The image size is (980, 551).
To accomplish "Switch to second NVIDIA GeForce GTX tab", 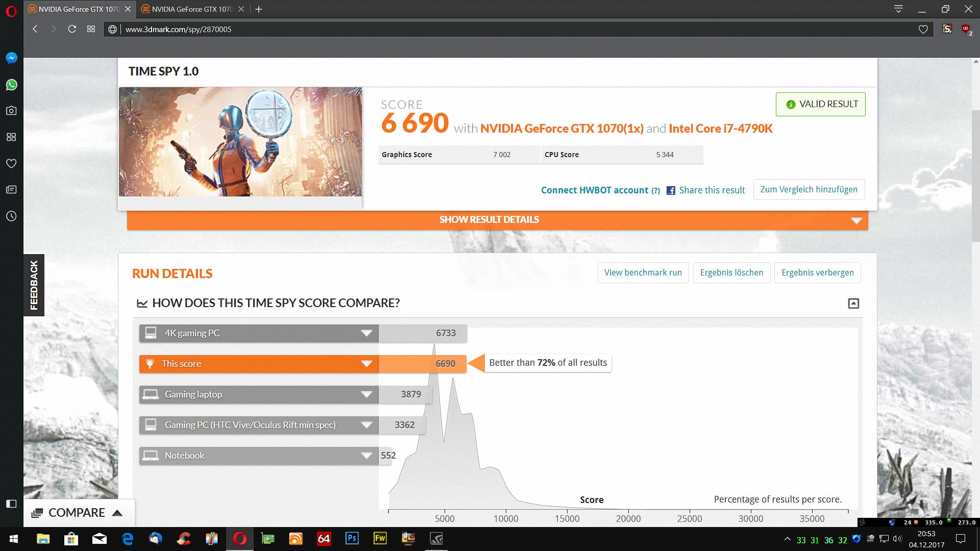I will [192, 9].
